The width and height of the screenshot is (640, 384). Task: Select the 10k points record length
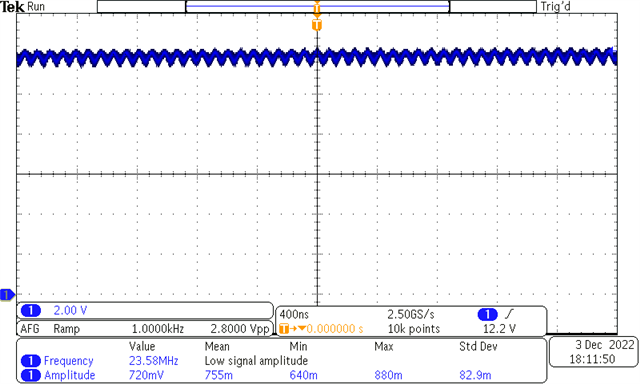coord(413,329)
